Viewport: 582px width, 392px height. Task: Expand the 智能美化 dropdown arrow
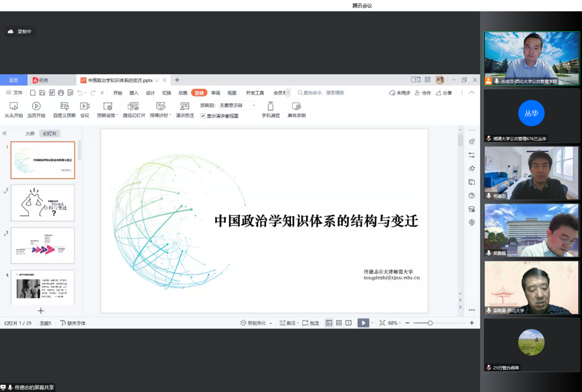[x=270, y=323]
